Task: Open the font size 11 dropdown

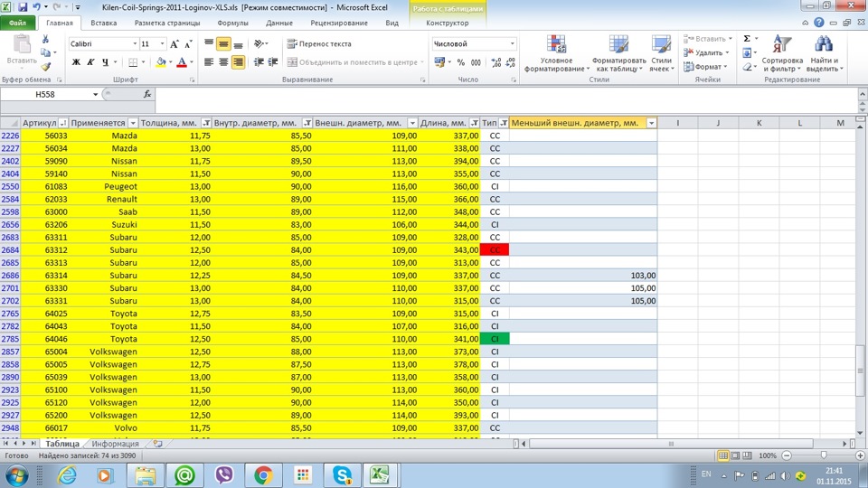Action: (x=162, y=43)
